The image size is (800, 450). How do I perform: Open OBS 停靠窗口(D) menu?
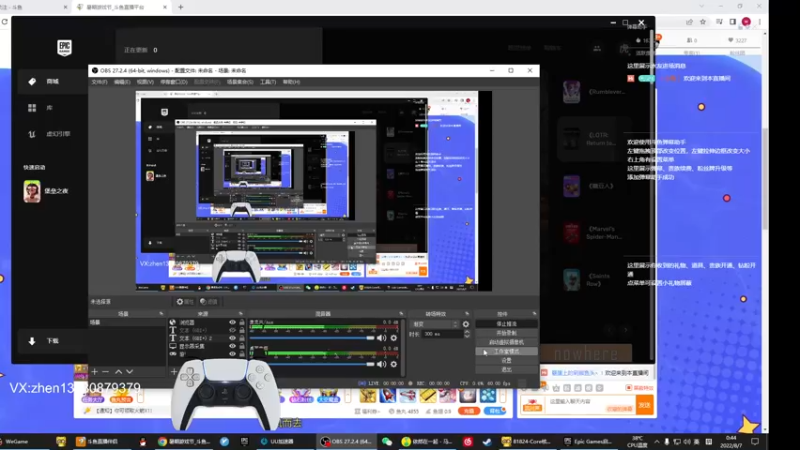(174, 82)
